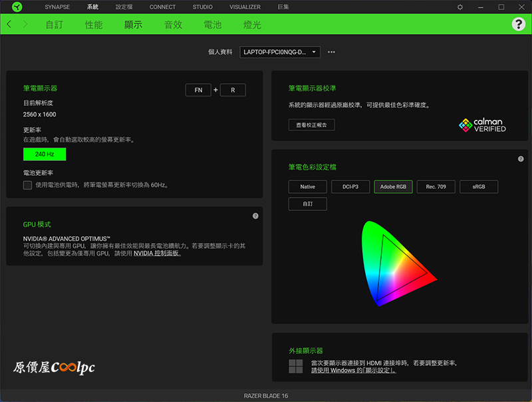
Task: Click the 電池更新率 label
Action: click(38, 173)
